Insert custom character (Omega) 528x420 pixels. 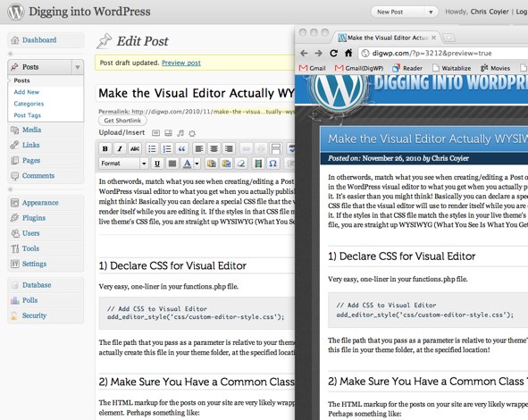tap(273, 164)
